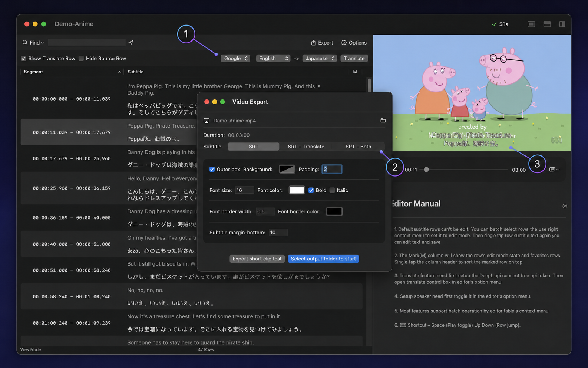The height and width of the screenshot is (368, 588).
Task: Click keyboard shortcut icon in manual
Action: point(403,325)
